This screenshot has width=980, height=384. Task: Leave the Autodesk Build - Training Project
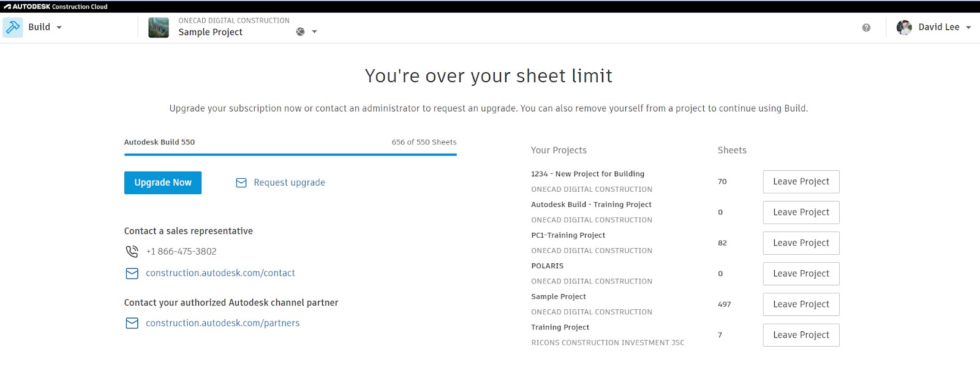[801, 213]
